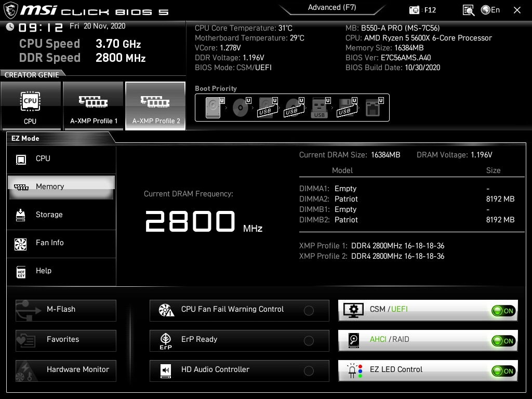Click the CSM/UEFI monitor gear icon
532x399 pixels.
pos(353,311)
